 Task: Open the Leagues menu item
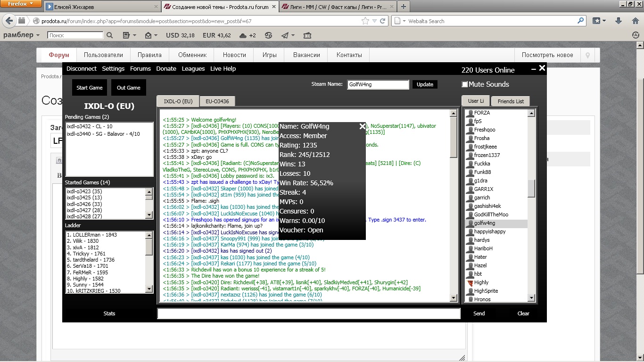pyautogui.click(x=193, y=68)
